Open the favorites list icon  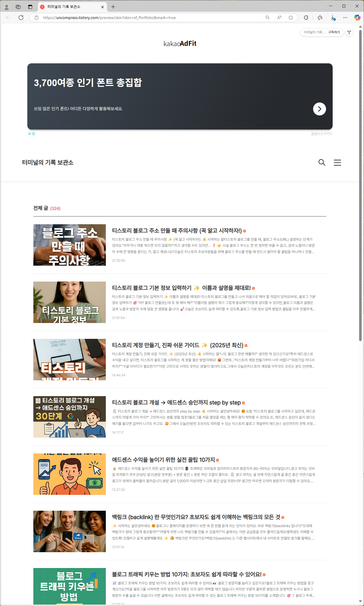pos(320,18)
